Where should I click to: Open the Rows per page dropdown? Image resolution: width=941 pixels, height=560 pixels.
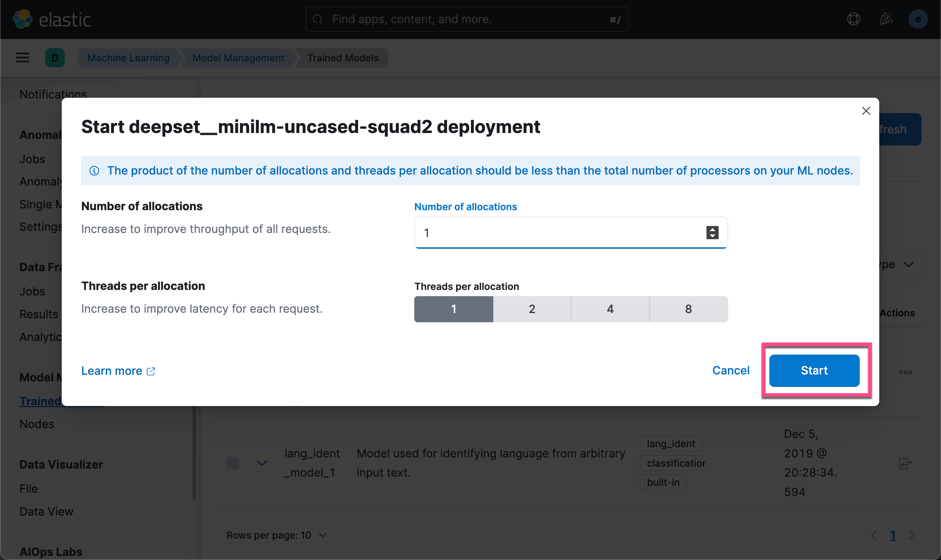(x=276, y=535)
